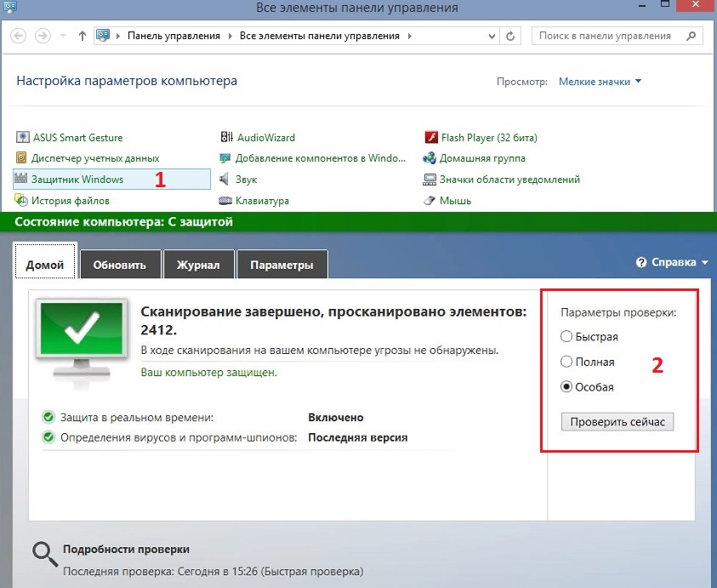Click Значки области уведомлений icon
Viewport: 717px width, 588px height.
[430, 180]
